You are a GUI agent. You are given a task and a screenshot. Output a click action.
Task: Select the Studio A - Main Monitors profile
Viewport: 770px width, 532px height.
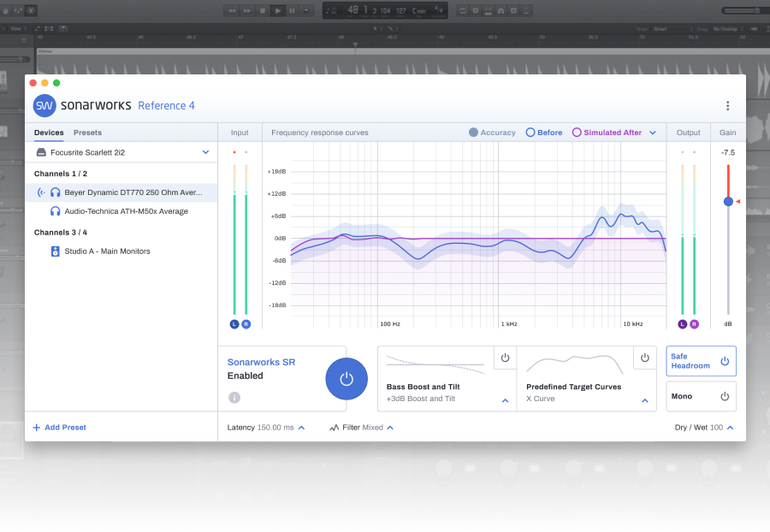121,251
